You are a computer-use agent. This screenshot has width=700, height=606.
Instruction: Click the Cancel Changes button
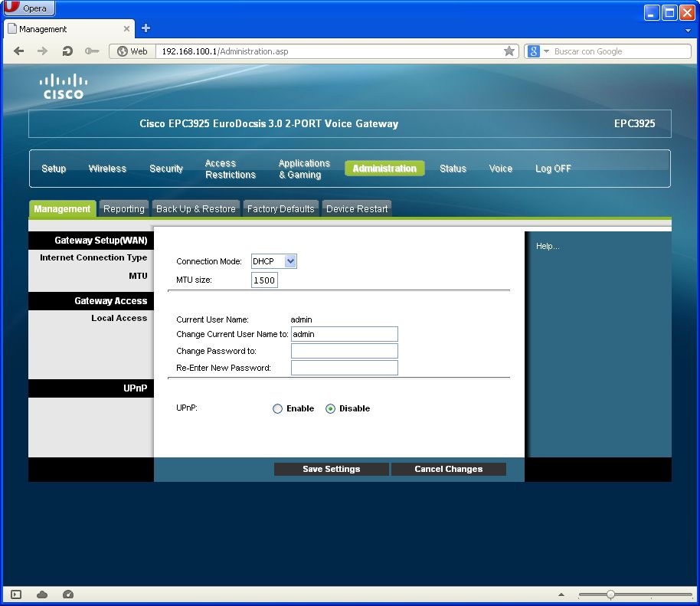tap(449, 469)
